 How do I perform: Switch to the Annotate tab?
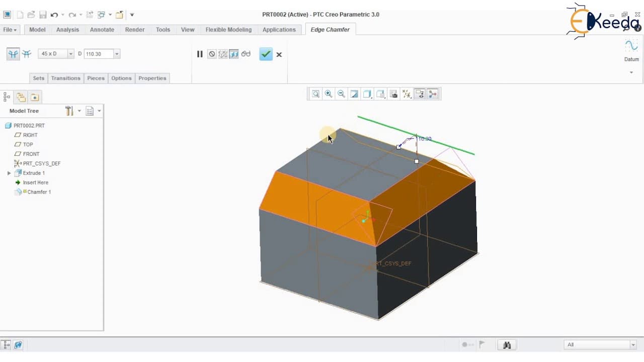(102, 30)
